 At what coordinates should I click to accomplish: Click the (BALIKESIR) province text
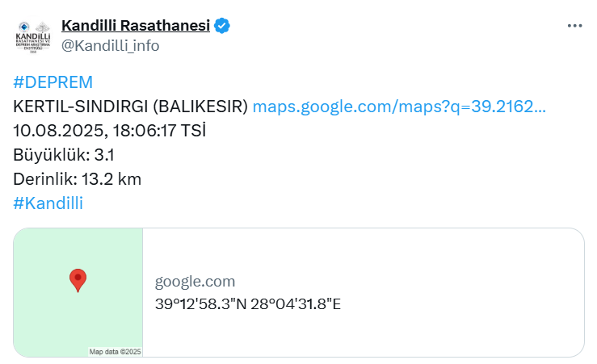pos(200,107)
